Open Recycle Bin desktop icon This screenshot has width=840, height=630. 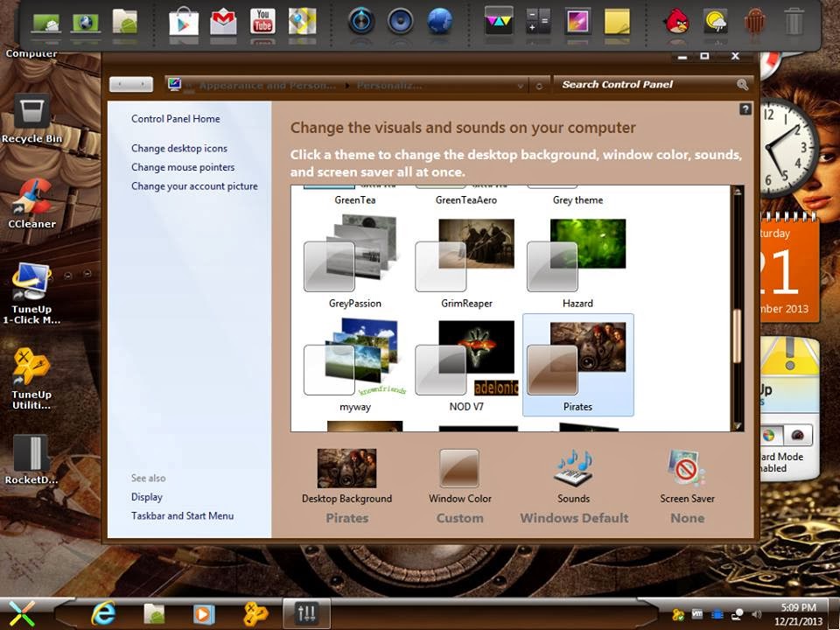pyautogui.click(x=31, y=119)
